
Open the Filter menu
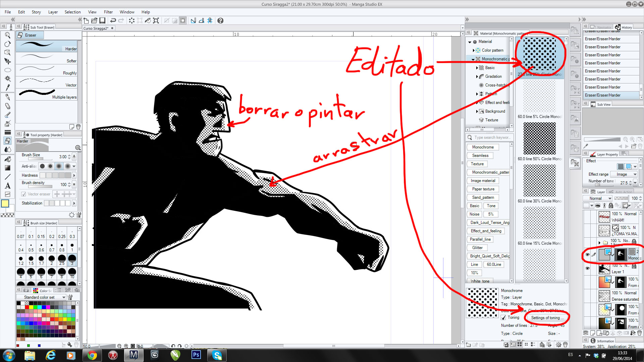coord(108,12)
